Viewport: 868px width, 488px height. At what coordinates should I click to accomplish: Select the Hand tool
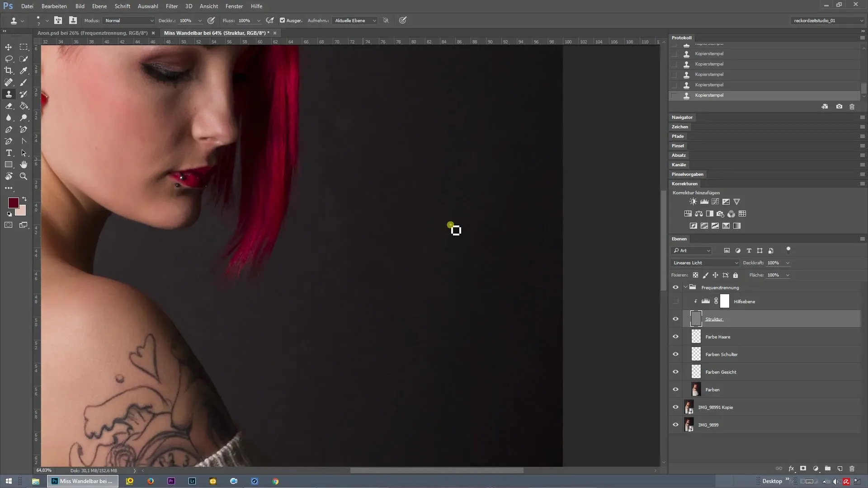point(24,164)
